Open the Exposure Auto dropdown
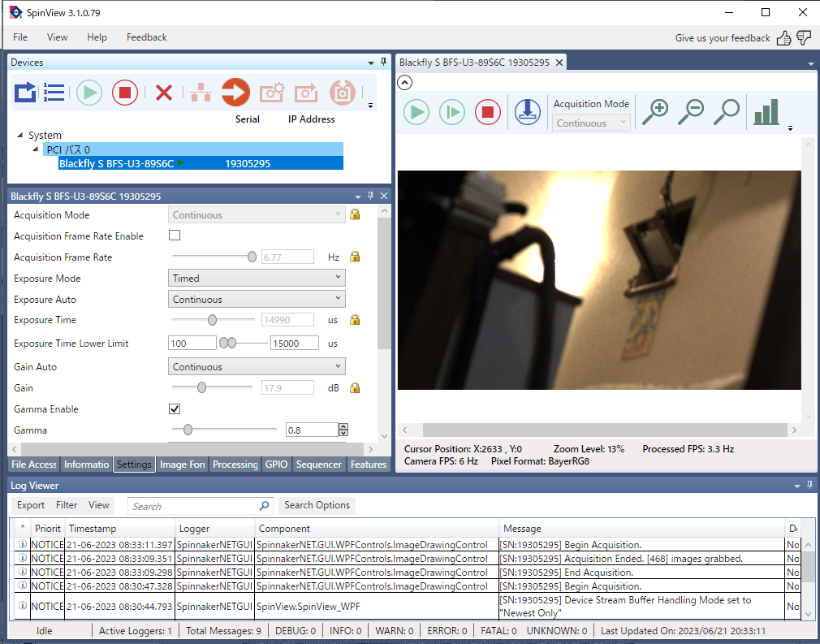 [257, 300]
